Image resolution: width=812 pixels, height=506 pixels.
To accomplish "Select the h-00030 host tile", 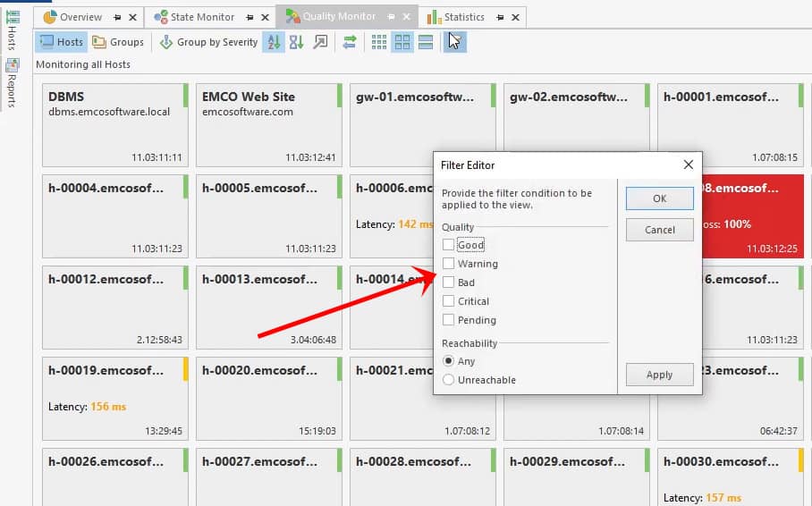I will 731,476.
